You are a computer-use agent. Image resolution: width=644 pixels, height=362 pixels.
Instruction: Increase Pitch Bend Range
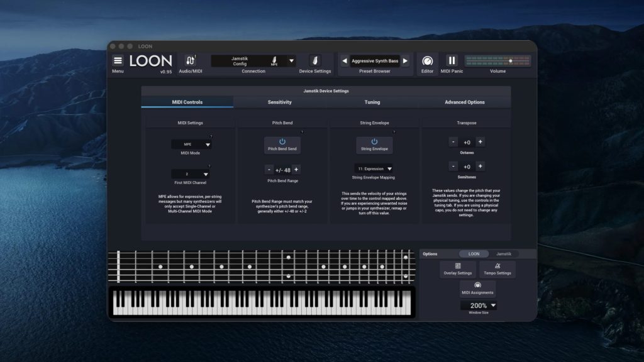tap(296, 170)
